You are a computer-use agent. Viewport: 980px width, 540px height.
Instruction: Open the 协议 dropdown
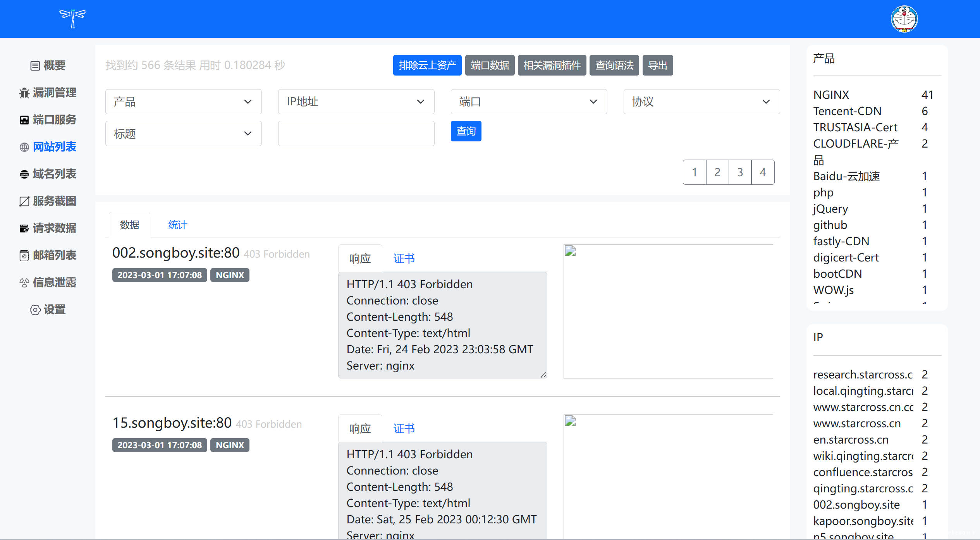pos(701,102)
